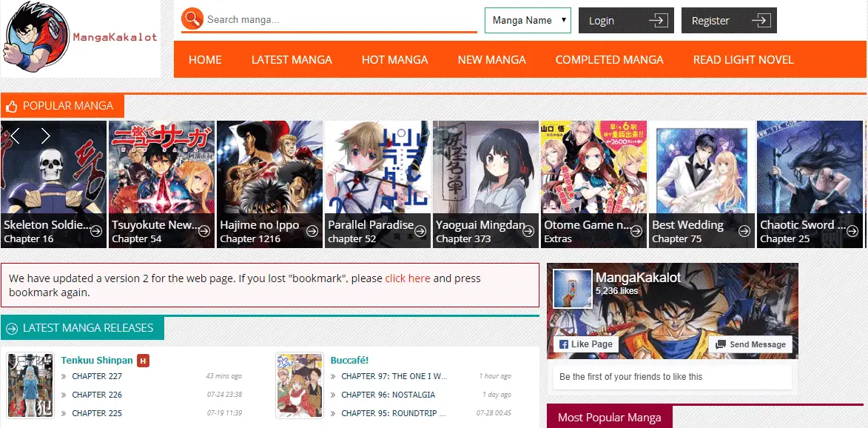Open Read Light Novel from navigation
Screen dimensions: 868x428
tap(743, 60)
